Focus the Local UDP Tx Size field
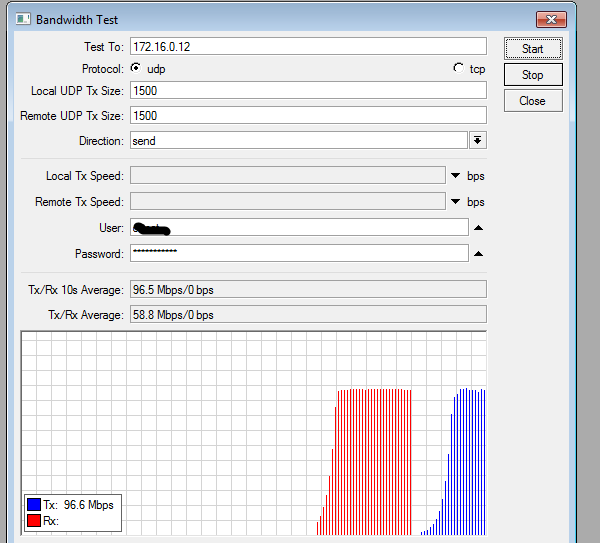This screenshot has width=600, height=543. 308,91
